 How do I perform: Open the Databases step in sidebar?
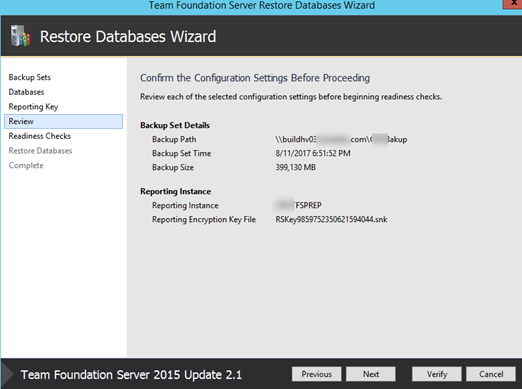coord(26,92)
